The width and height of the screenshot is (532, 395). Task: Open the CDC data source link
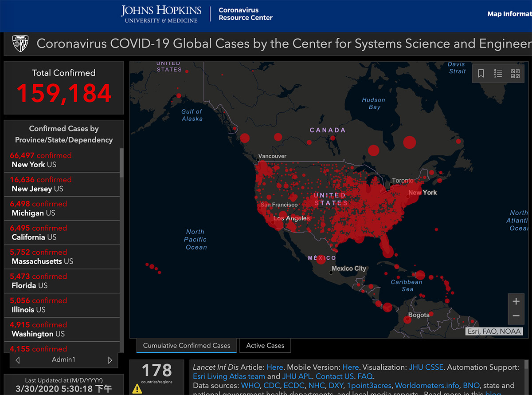(272, 385)
